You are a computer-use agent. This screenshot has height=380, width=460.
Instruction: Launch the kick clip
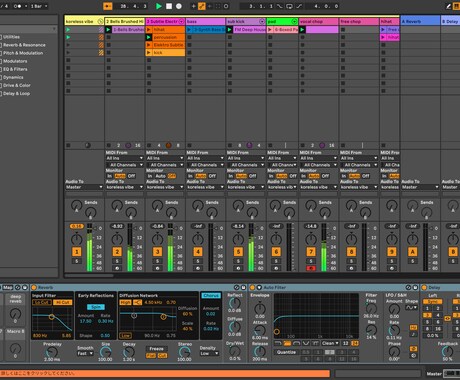tap(149, 53)
